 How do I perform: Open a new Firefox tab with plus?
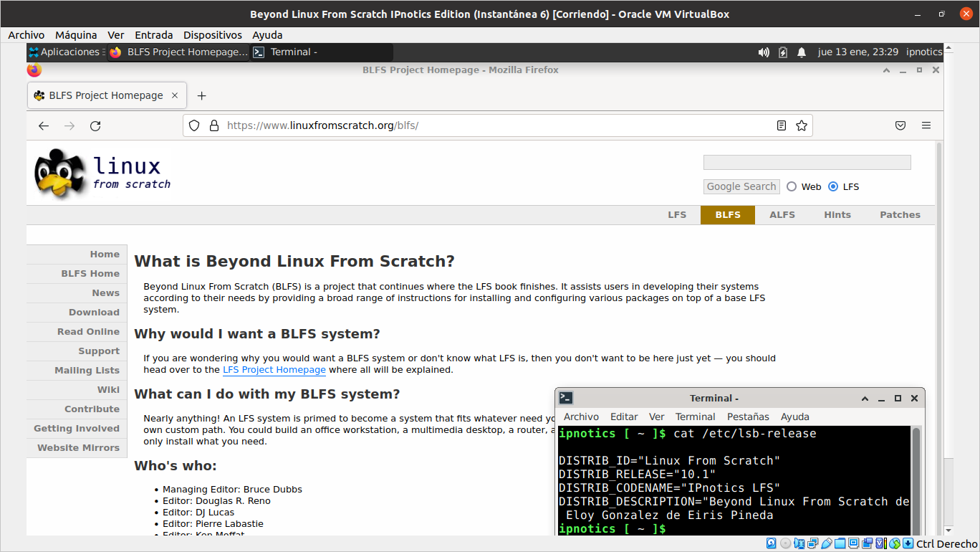pos(202,95)
